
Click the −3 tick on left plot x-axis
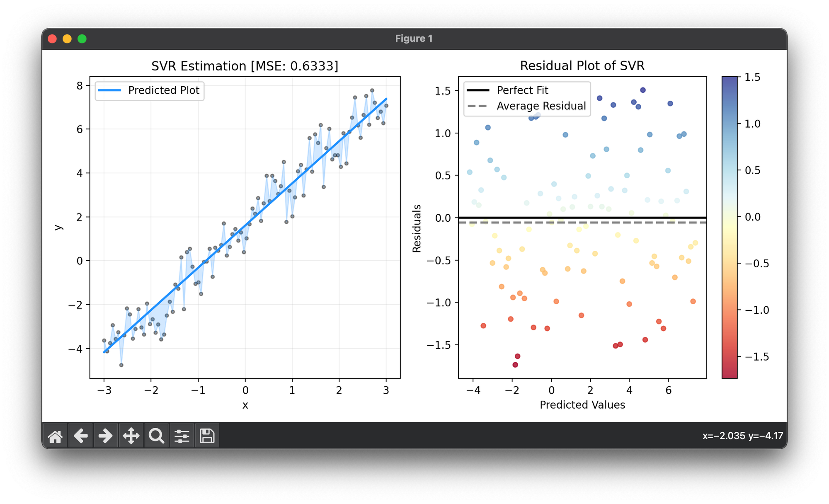click(x=104, y=390)
